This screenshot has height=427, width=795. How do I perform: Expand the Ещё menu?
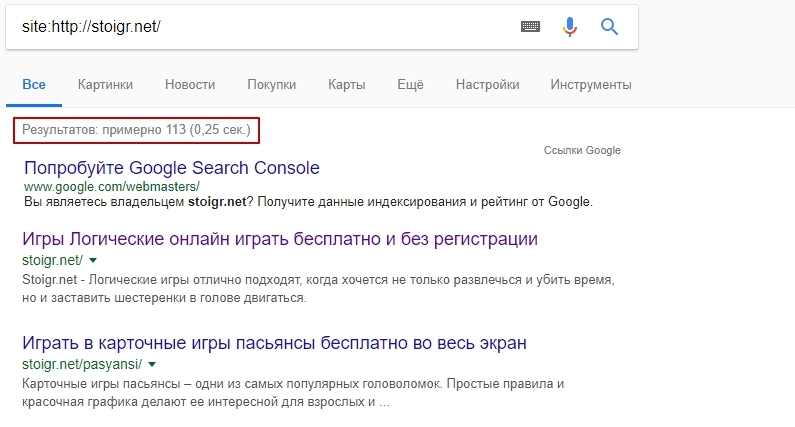(x=410, y=85)
